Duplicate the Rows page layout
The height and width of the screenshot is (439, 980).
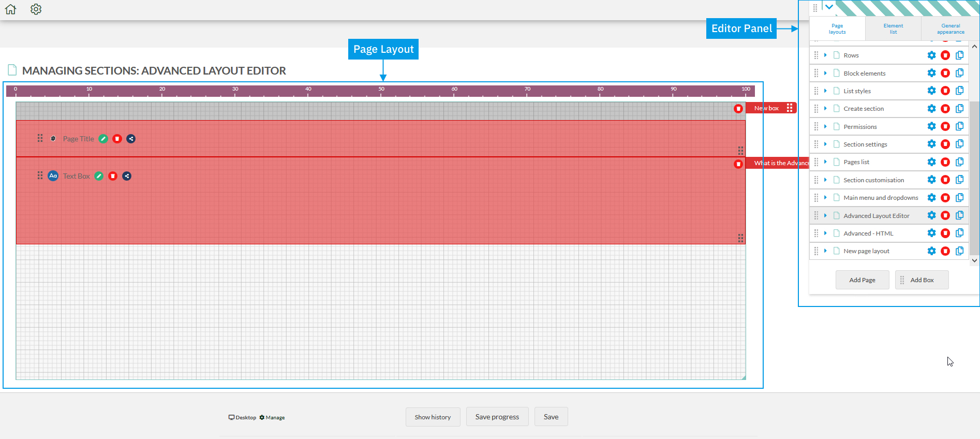(959, 55)
